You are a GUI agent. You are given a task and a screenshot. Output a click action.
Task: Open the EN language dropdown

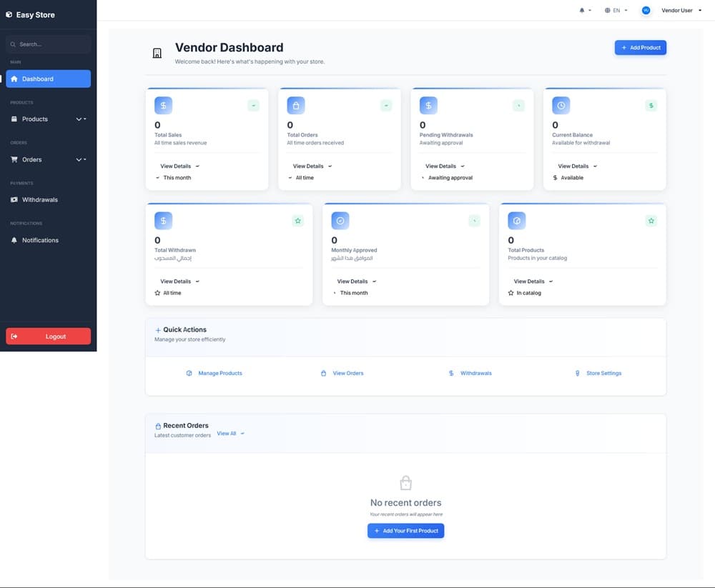click(x=616, y=11)
